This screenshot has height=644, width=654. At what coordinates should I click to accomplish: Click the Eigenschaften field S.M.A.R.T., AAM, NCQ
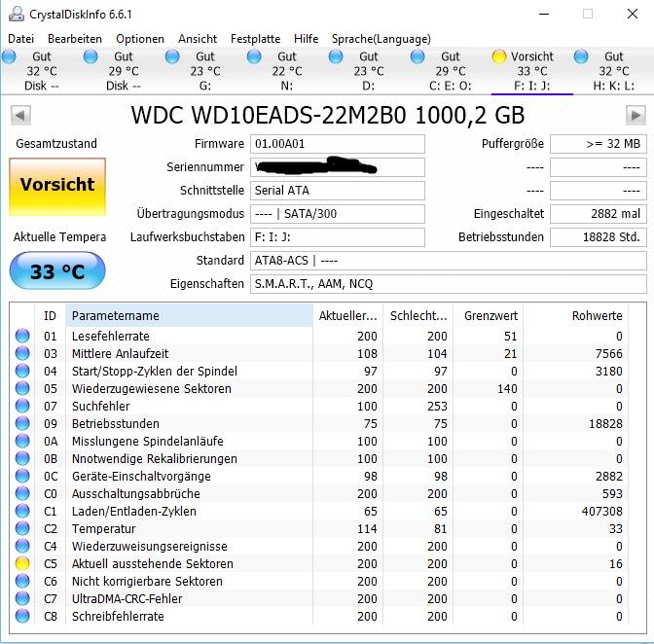449,284
